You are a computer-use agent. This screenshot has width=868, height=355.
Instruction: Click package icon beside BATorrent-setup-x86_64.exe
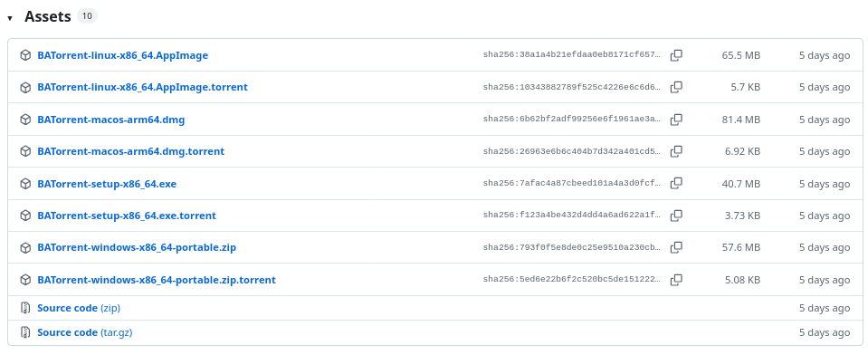tap(25, 183)
